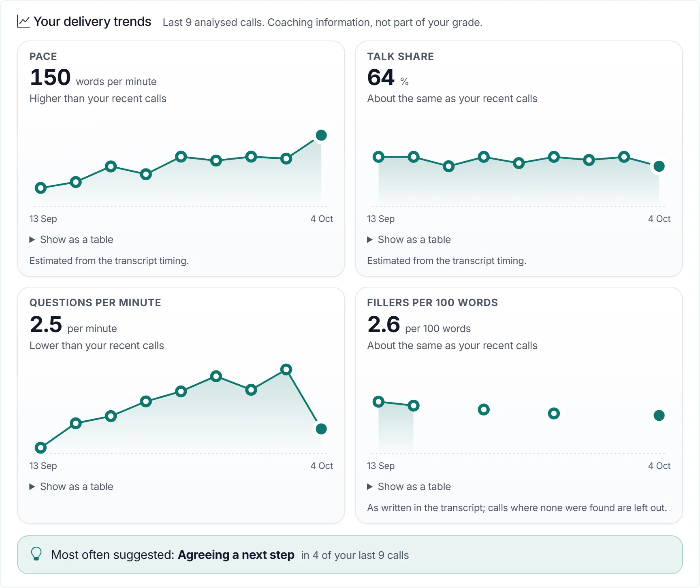
Task: Click the 'PACE' card title
Action: point(43,57)
